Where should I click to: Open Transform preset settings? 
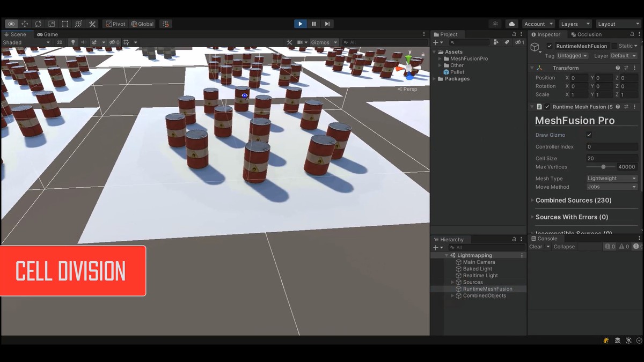[x=626, y=68]
